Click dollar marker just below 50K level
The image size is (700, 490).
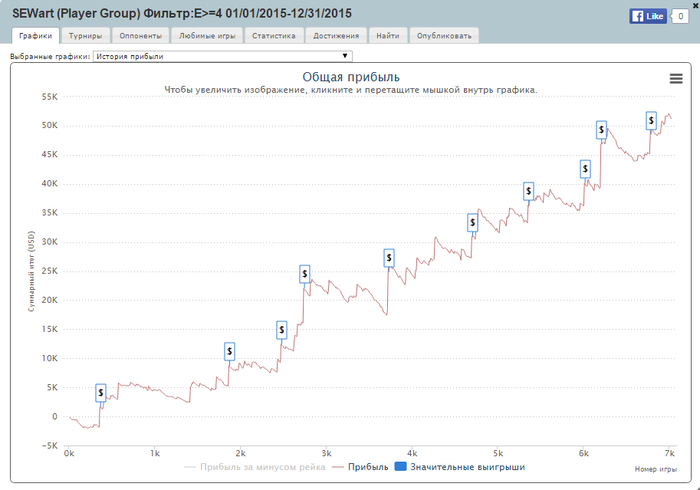click(601, 130)
